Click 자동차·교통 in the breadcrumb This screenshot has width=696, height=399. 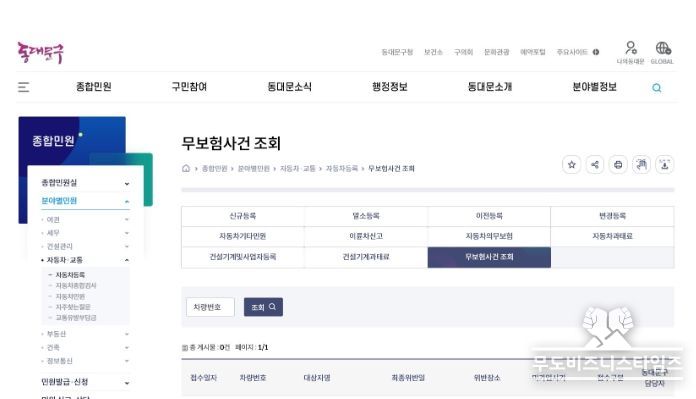coord(298,169)
